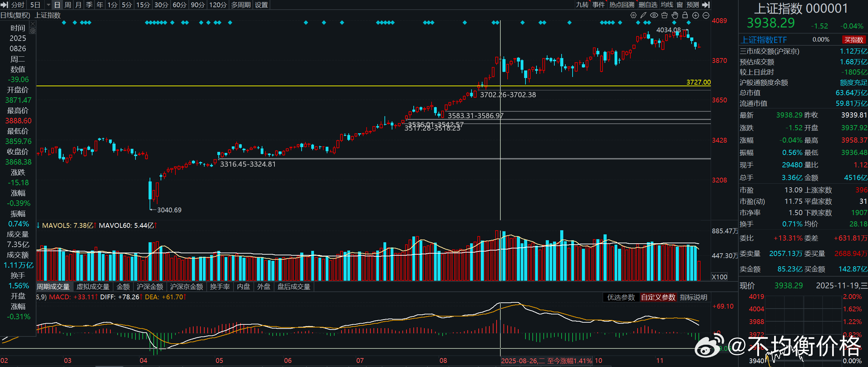The image size is (868, 367).
Task: Select the 年 yearly period
Action: [x=100, y=5]
